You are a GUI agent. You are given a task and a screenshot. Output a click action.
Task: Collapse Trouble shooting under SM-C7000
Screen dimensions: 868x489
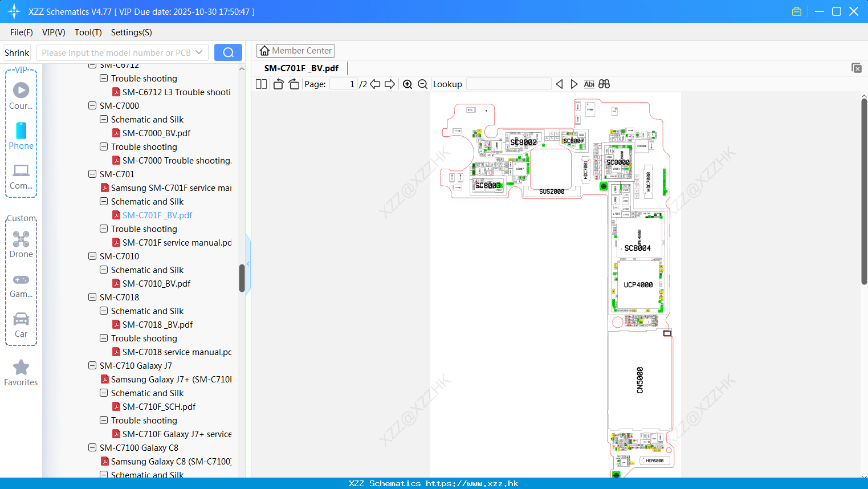pos(104,146)
